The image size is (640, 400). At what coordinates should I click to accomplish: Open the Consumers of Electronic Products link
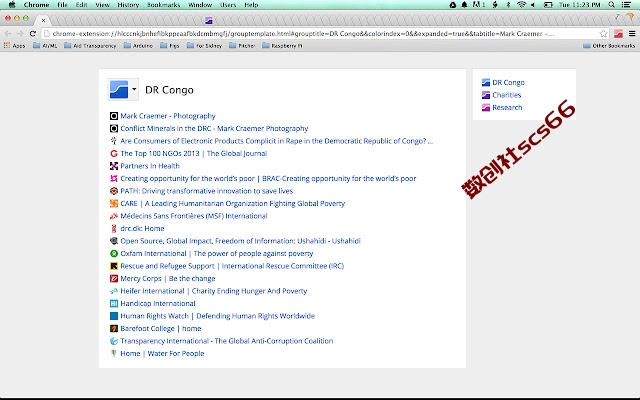(x=276, y=141)
